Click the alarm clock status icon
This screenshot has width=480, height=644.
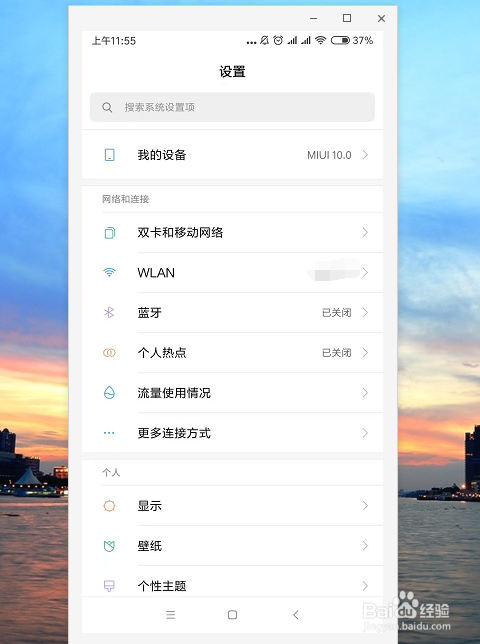pos(278,40)
